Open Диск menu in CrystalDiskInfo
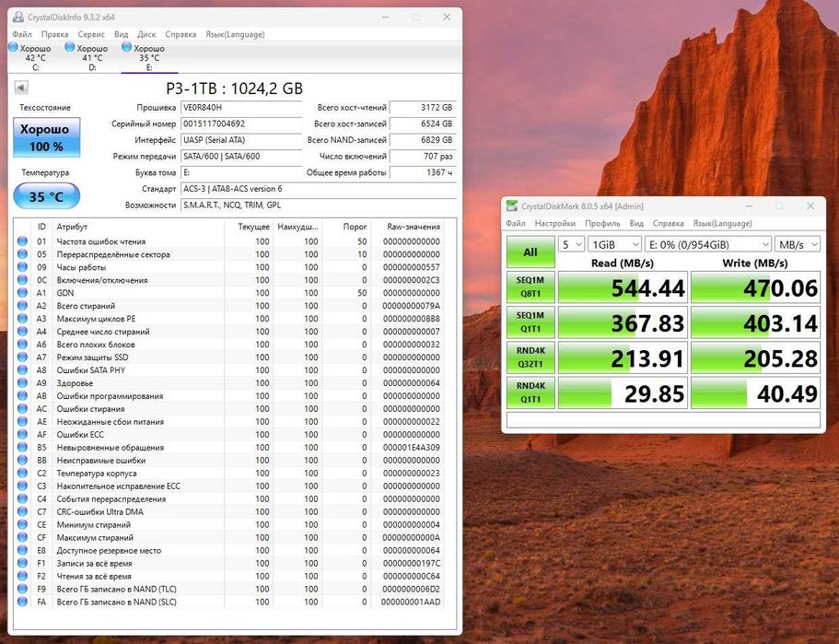 [146, 34]
